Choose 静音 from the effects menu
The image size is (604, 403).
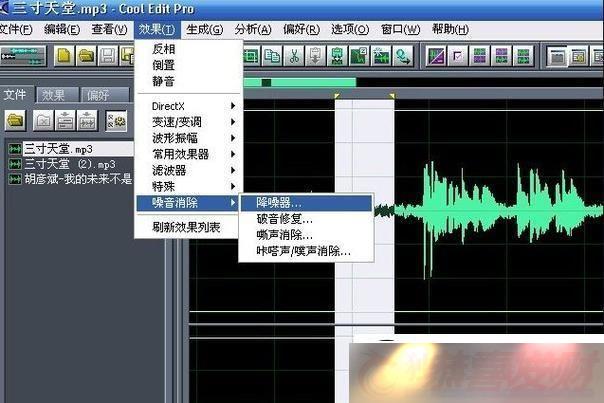pos(189,81)
